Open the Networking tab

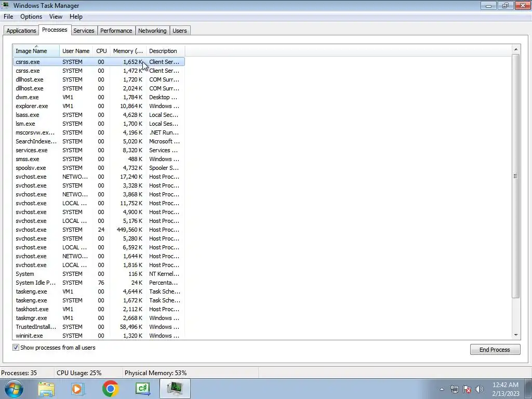pyautogui.click(x=152, y=31)
